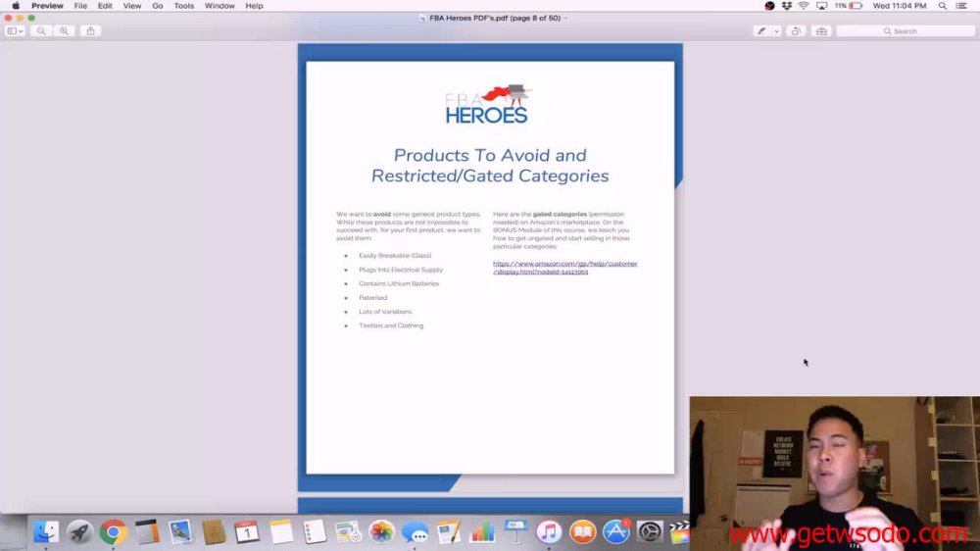Viewport: 980px width, 551px height.
Task: Open Spotlight search in the menu bar
Action: (x=943, y=6)
